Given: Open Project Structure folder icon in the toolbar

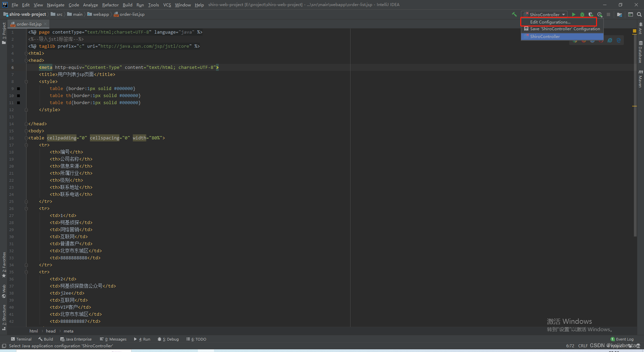Looking at the screenshot, I should [620, 14].
